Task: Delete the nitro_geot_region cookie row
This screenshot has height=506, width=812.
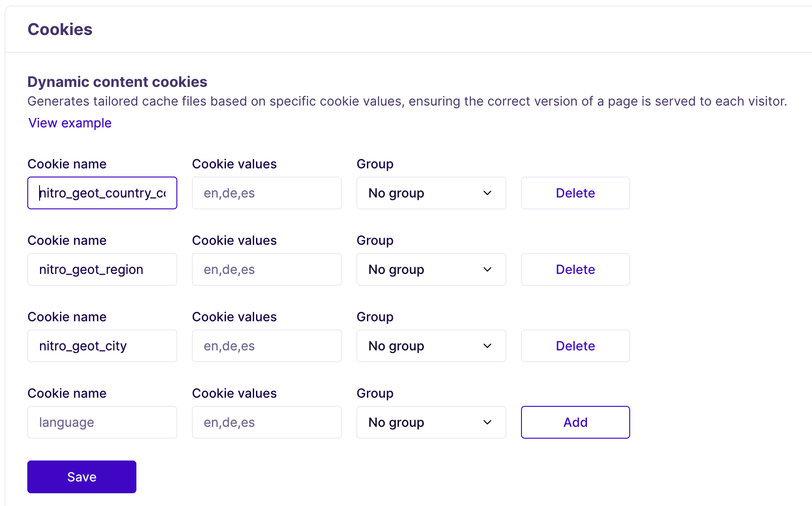Action: tap(575, 269)
